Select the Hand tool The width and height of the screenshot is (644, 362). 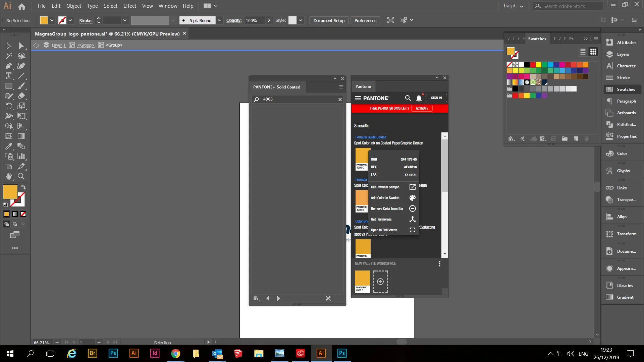pos(9,176)
